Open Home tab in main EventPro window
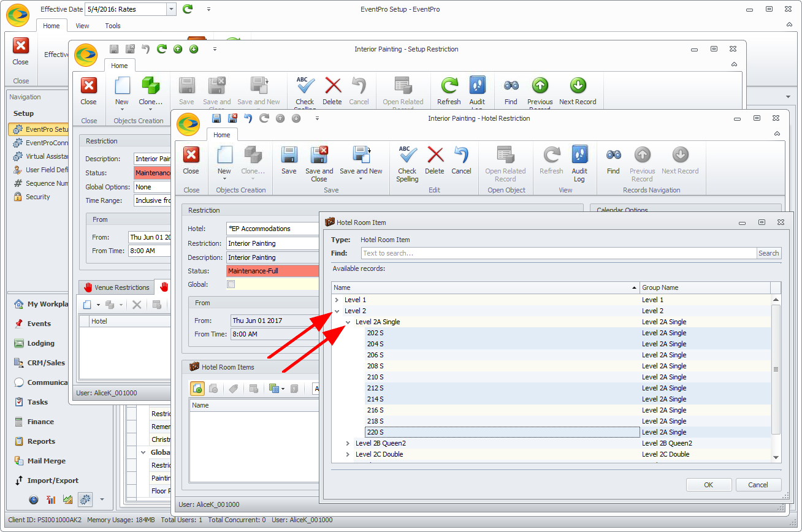The height and width of the screenshot is (532, 802). [x=52, y=26]
